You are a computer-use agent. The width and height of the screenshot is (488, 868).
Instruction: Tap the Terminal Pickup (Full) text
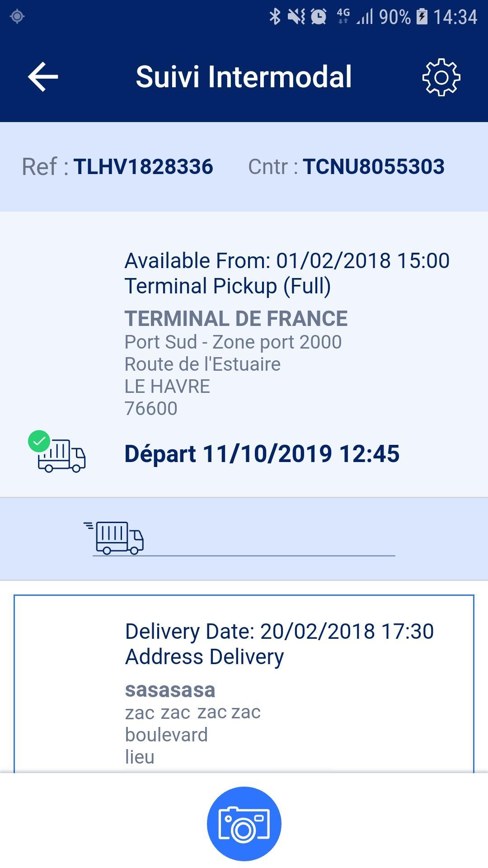coord(228,286)
